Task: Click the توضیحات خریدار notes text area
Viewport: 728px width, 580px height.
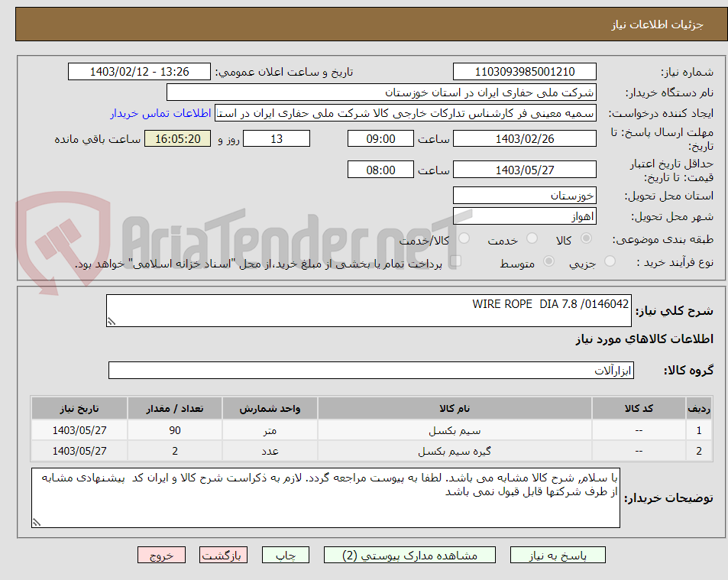Action: point(325,497)
